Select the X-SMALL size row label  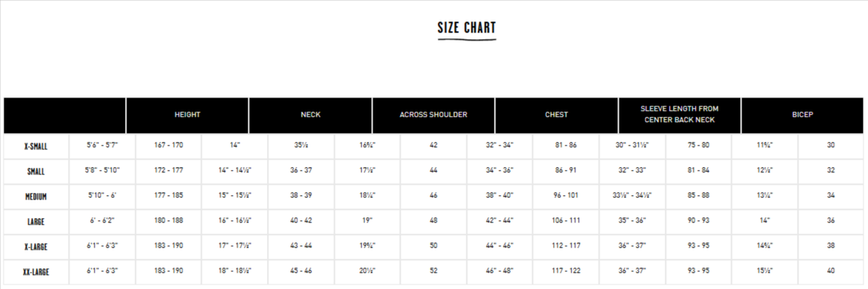pos(36,146)
